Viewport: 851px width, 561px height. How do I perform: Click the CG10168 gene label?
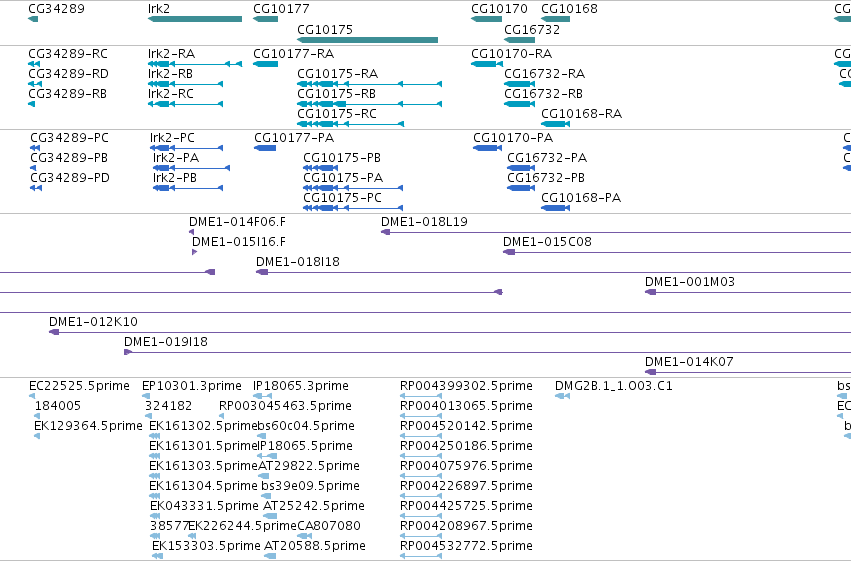pyautogui.click(x=569, y=9)
